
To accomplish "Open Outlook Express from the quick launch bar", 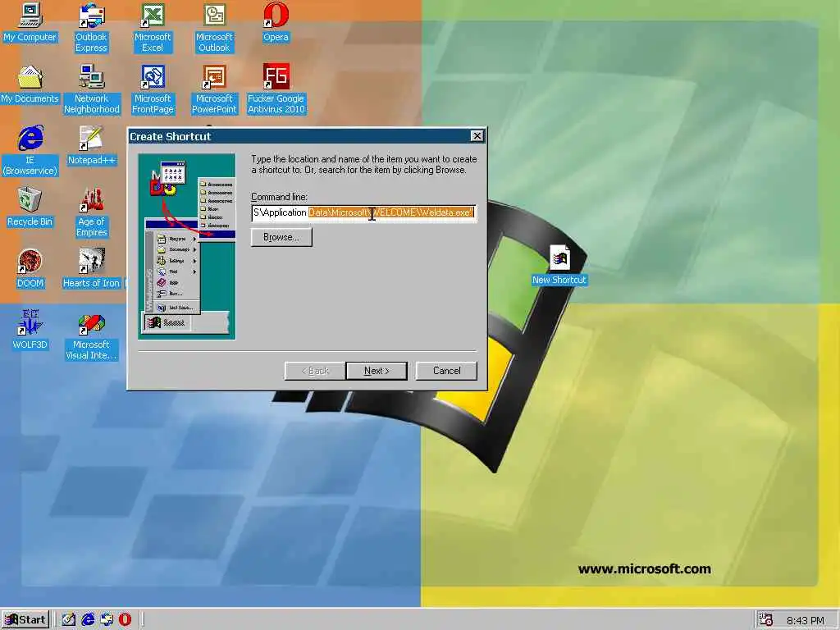I will click(107, 620).
